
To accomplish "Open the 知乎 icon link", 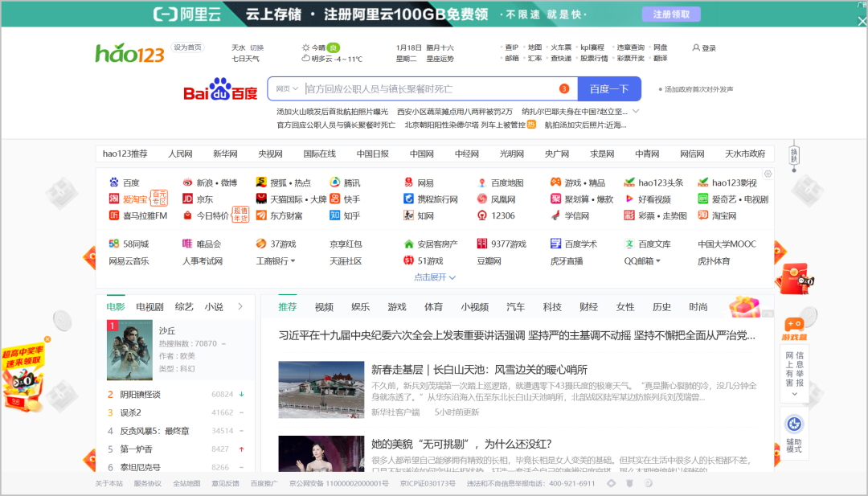I will tap(335, 215).
